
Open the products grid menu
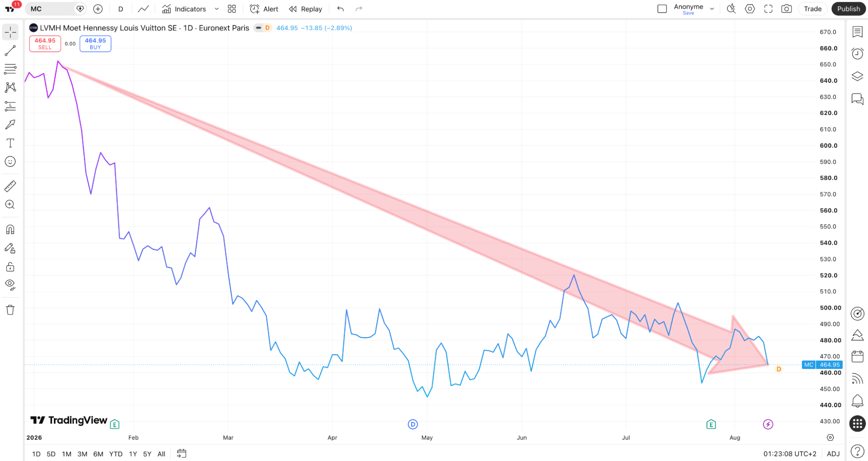point(858,424)
